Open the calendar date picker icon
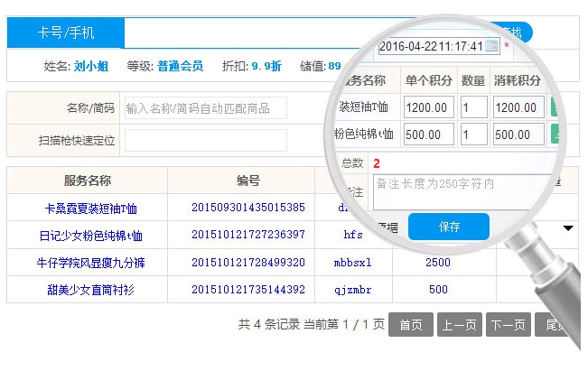 pos(492,46)
